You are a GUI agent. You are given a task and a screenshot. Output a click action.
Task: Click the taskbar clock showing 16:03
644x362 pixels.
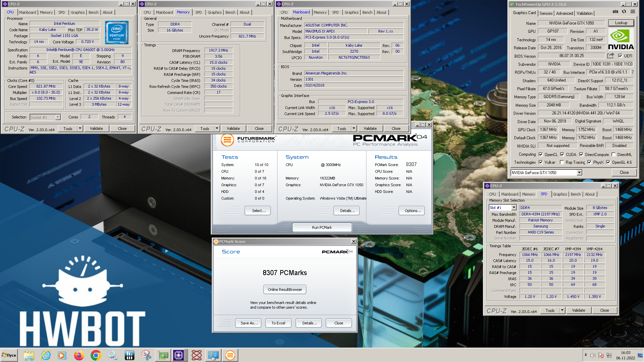625,353
